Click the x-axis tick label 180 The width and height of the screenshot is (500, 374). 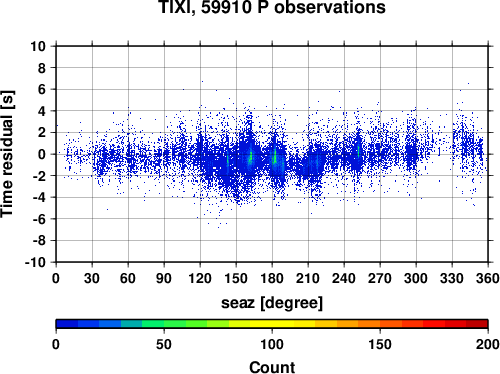[x=272, y=278]
